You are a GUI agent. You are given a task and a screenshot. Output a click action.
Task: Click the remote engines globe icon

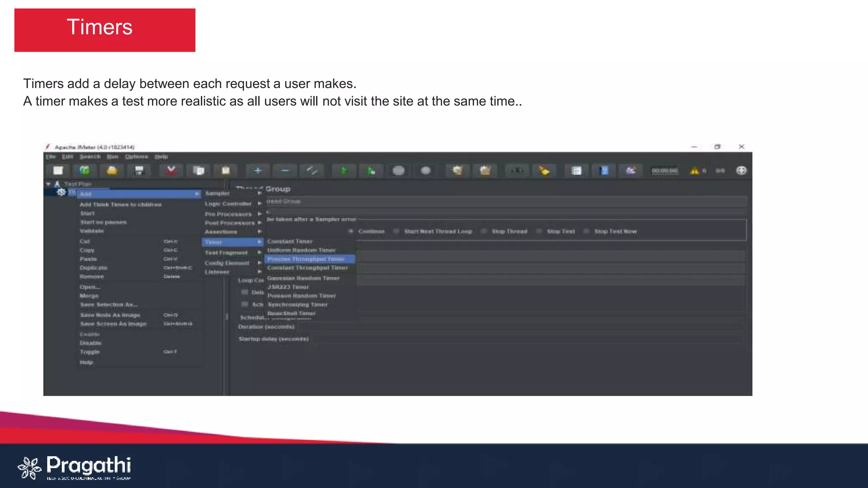click(x=741, y=170)
